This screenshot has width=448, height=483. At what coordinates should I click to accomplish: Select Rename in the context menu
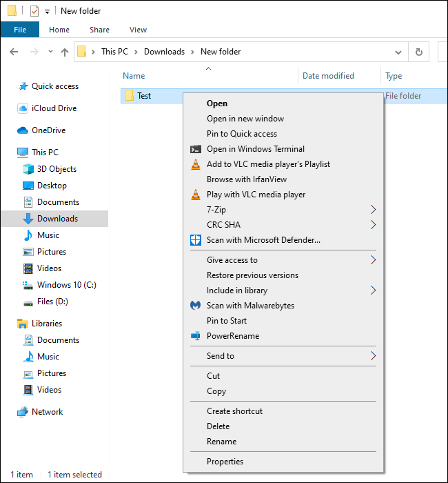[221, 442]
